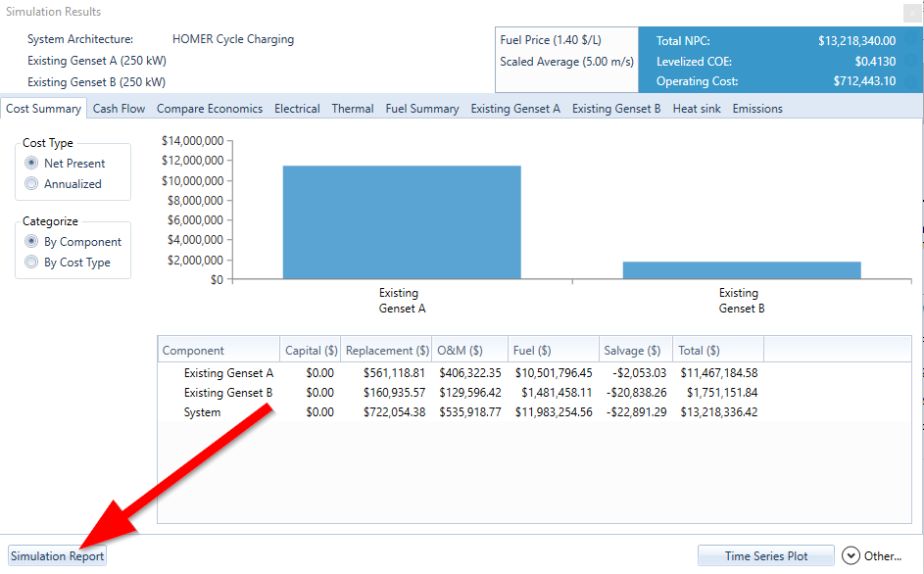Switch to the Cash Flow tab
The width and height of the screenshot is (924, 574).
(119, 109)
